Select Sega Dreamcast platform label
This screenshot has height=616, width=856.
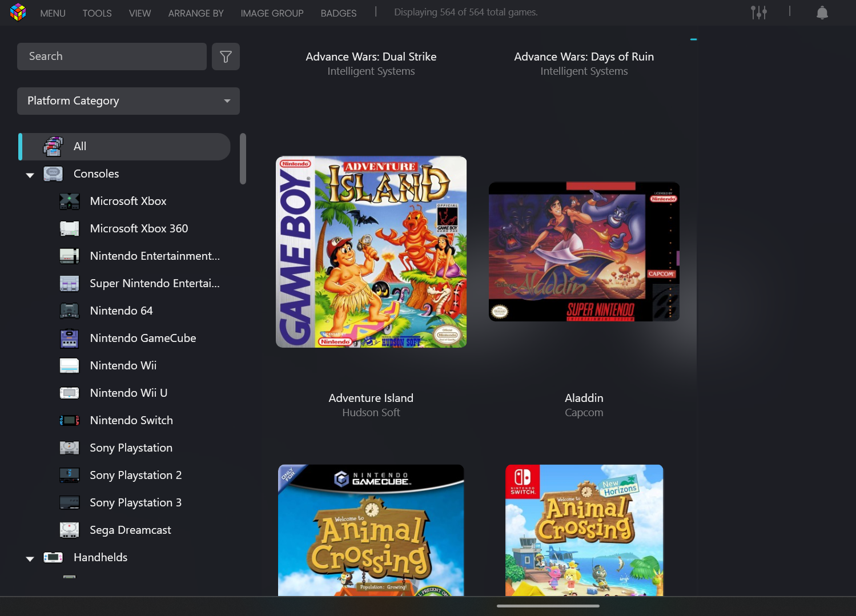pyautogui.click(x=131, y=530)
